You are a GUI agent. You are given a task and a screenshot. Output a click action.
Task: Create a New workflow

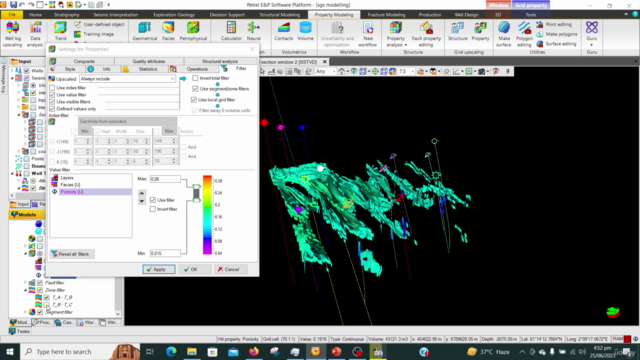(368, 33)
